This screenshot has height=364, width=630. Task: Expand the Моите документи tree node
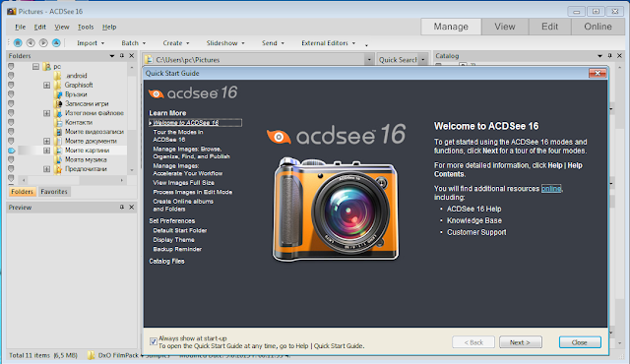[46, 142]
